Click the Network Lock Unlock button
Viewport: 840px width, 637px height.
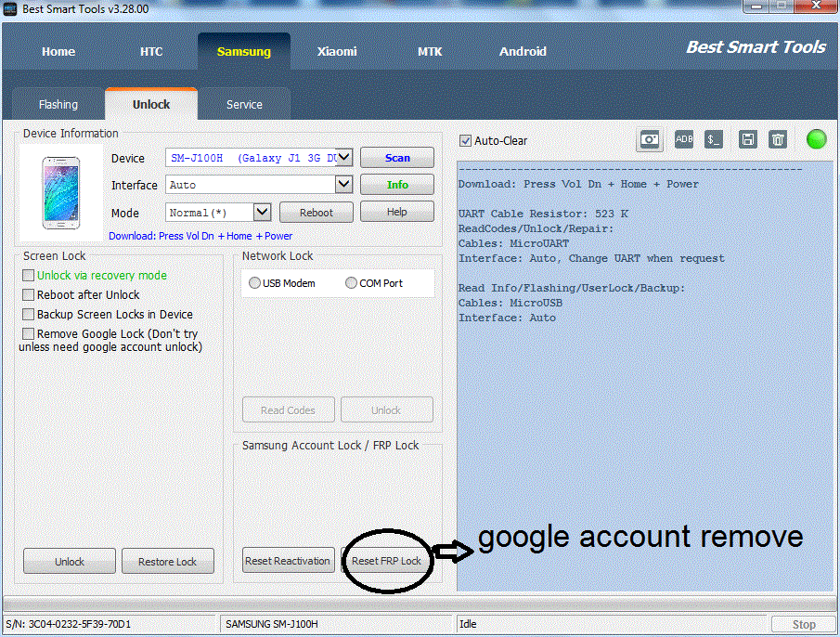point(386,409)
